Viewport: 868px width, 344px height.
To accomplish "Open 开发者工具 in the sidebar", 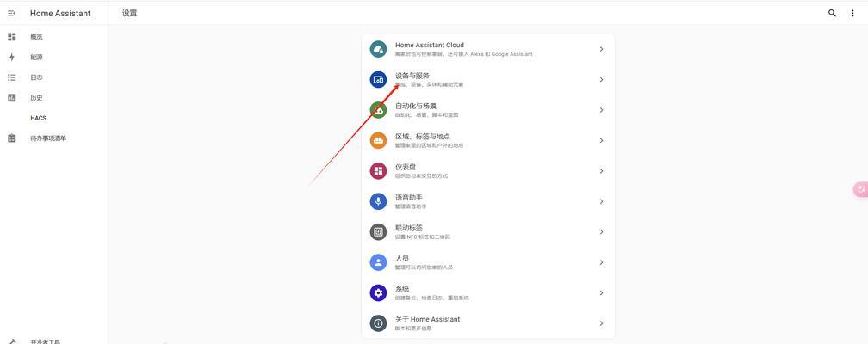I will click(46, 341).
